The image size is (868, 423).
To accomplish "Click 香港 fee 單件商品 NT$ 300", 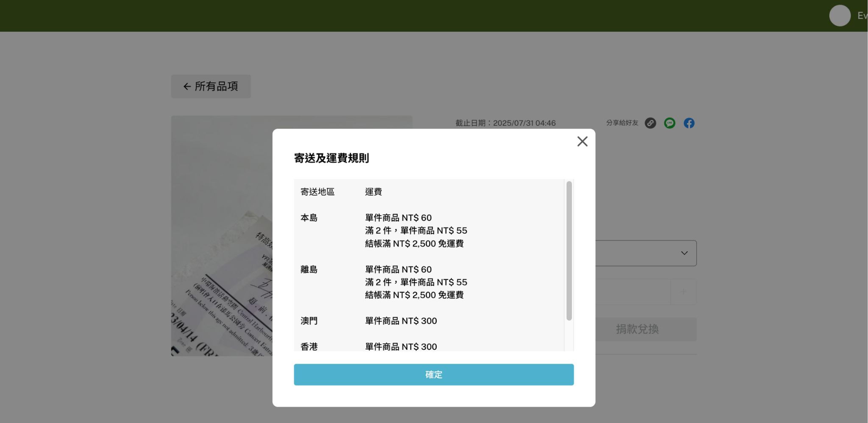I will (401, 347).
